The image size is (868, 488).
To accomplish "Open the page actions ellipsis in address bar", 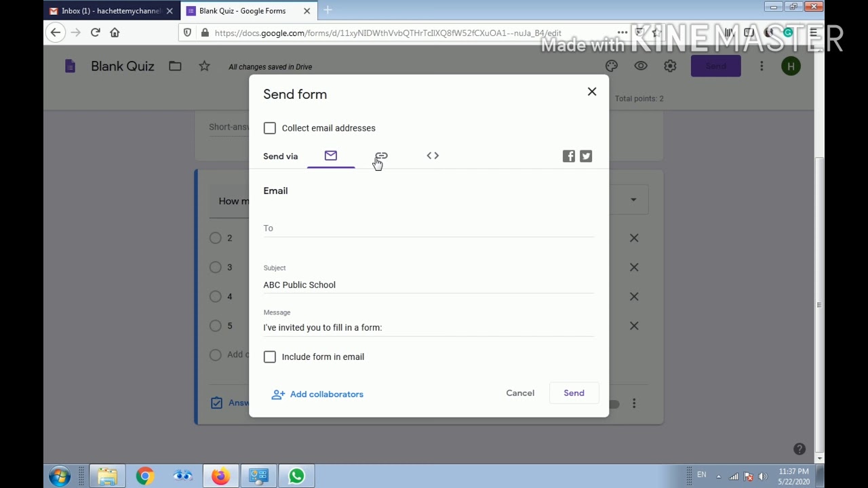I will 622,33.
